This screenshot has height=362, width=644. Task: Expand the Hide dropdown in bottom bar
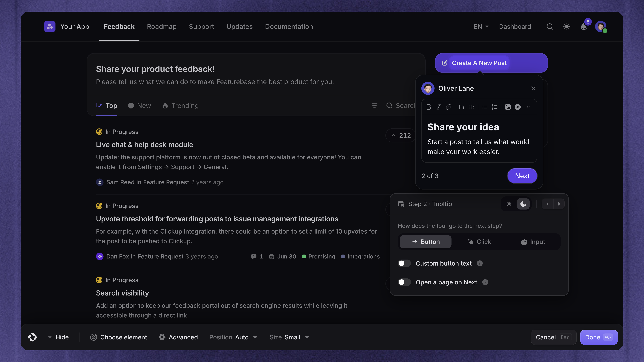pos(58,337)
